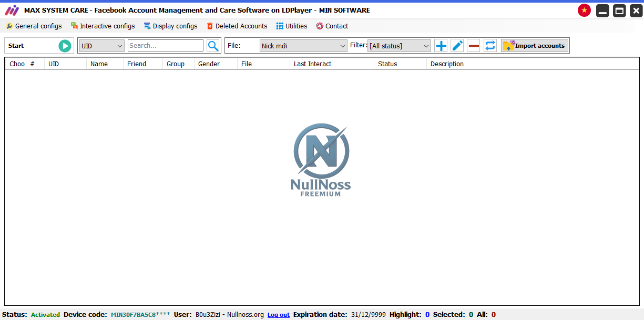Click the NullNoss Freemium logo
Viewport: 644px width, 320px height.
pos(321,160)
